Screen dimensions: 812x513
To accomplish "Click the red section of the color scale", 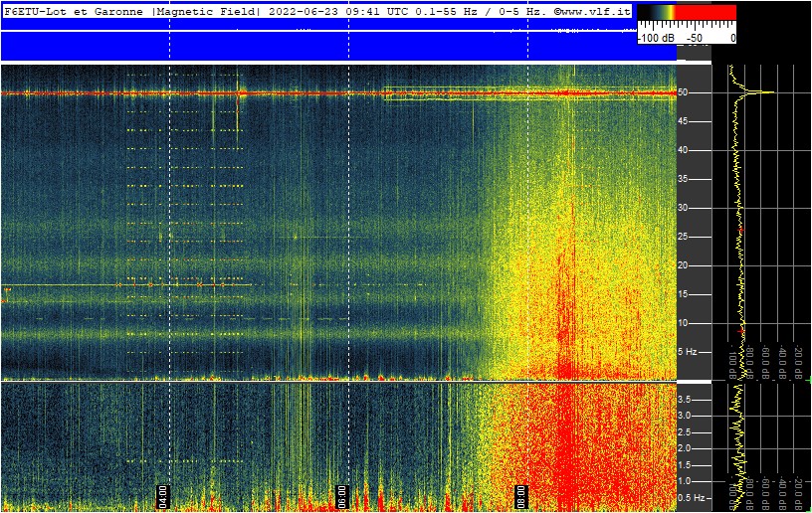I will pos(707,13).
